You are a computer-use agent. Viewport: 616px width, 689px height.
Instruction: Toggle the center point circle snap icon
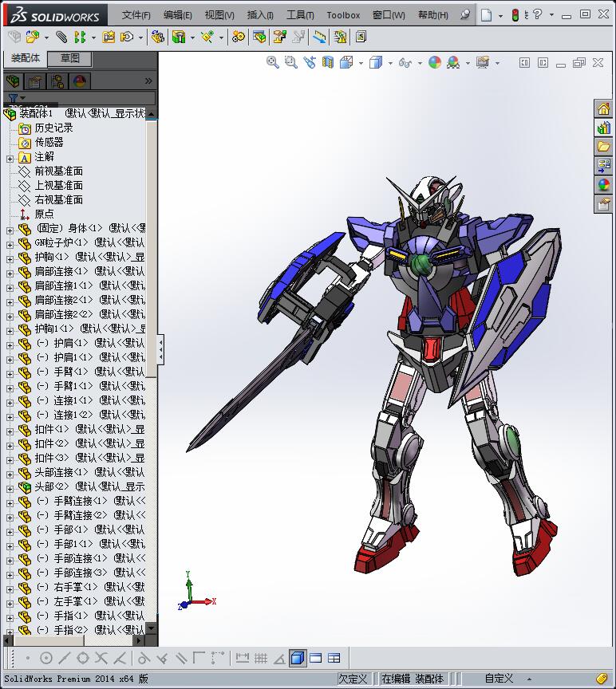tap(46, 658)
